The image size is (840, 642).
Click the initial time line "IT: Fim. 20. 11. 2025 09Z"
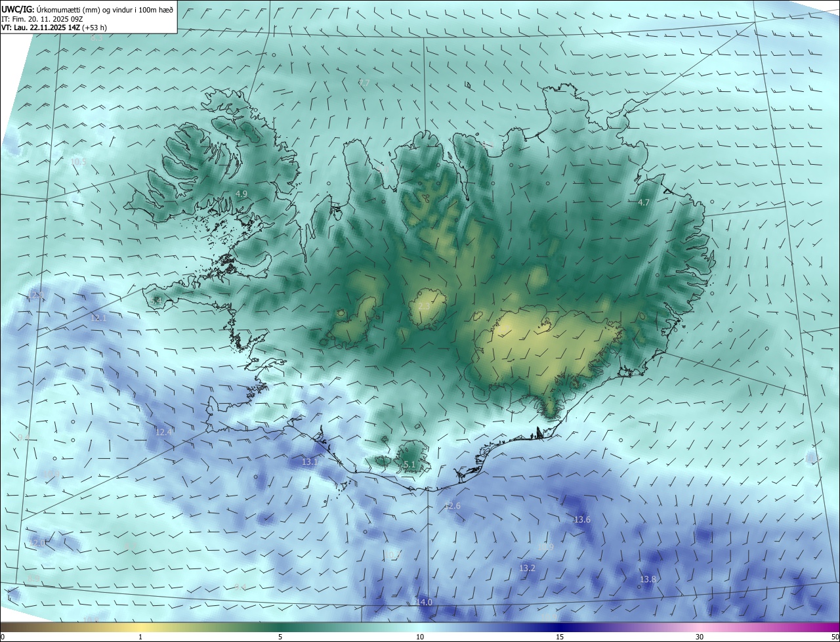pos(42,19)
